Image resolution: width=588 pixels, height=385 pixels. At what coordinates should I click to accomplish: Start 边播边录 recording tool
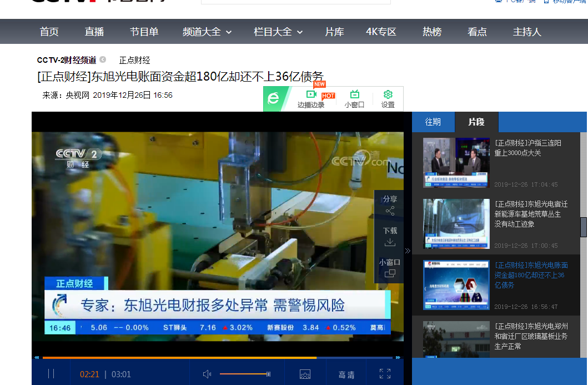point(311,99)
